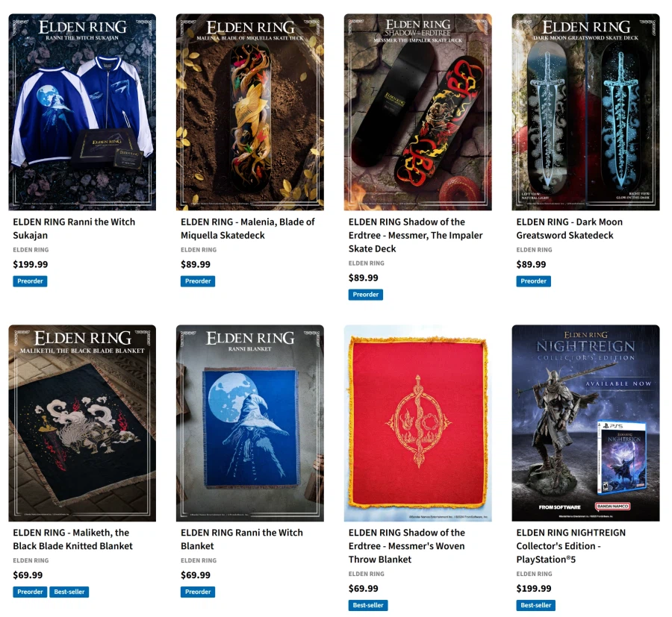Viewport: 672px width, 617px height.
Task: Open the Maliketh Black Blade blanket image
Action: pos(82,423)
